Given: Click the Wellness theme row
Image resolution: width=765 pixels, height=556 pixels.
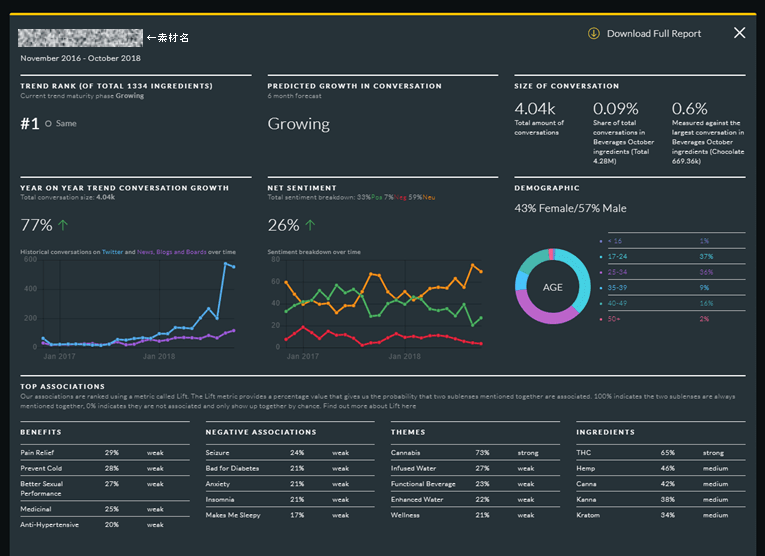Looking at the screenshot, I should pos(475,515).
